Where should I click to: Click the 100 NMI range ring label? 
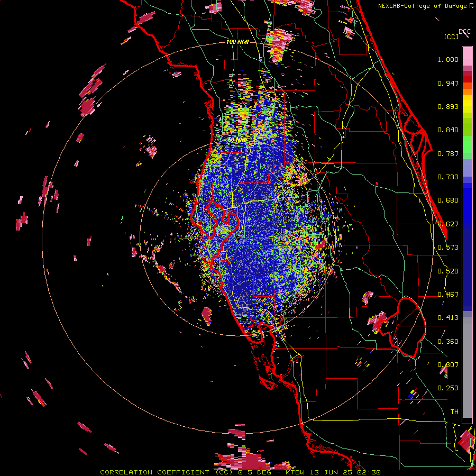click(x=237, y=42)
